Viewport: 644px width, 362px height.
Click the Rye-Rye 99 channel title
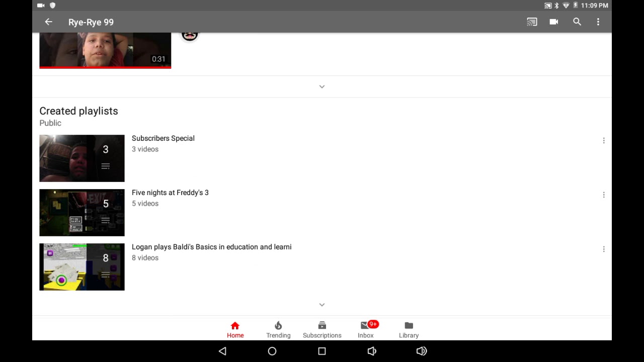(x=91, y=22)
